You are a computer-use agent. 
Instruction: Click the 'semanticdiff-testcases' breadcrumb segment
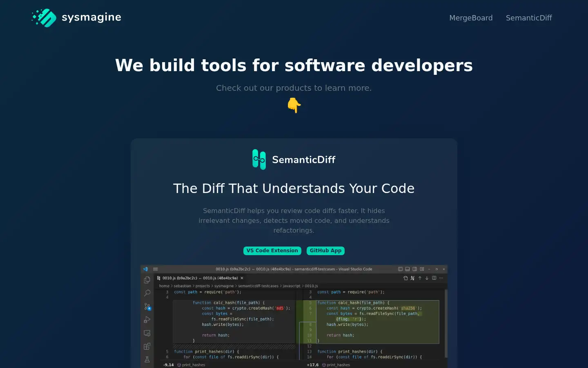pos(258,286)
